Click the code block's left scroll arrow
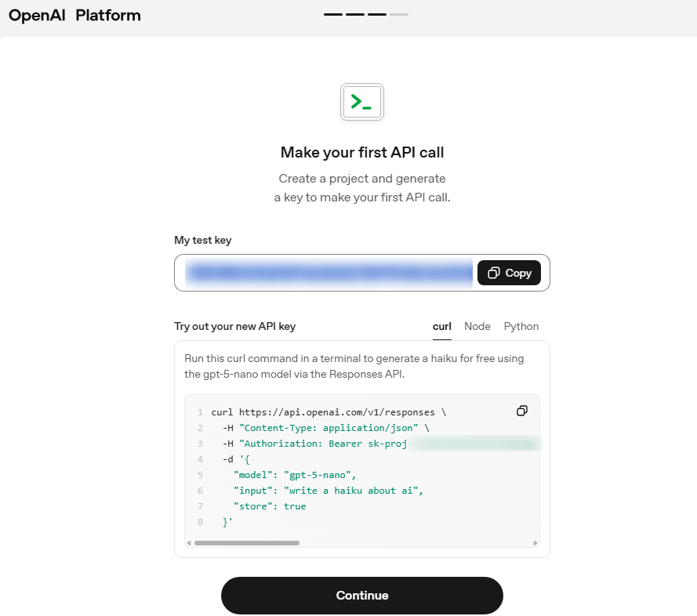 (x=189, y=542)
